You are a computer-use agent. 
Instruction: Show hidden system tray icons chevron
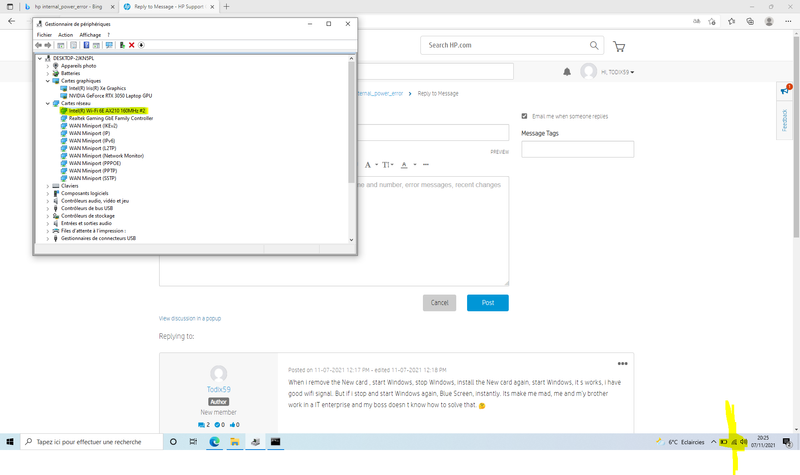(x=713, y=442)
